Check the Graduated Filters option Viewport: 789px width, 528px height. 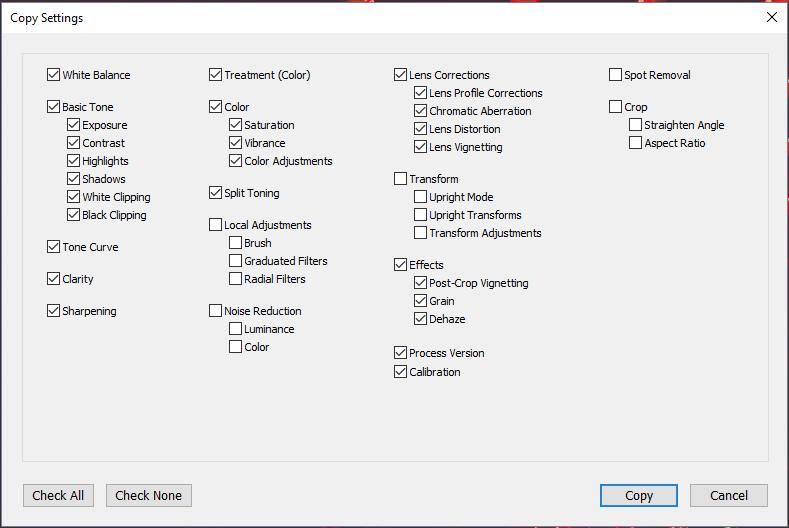[235, 261]
